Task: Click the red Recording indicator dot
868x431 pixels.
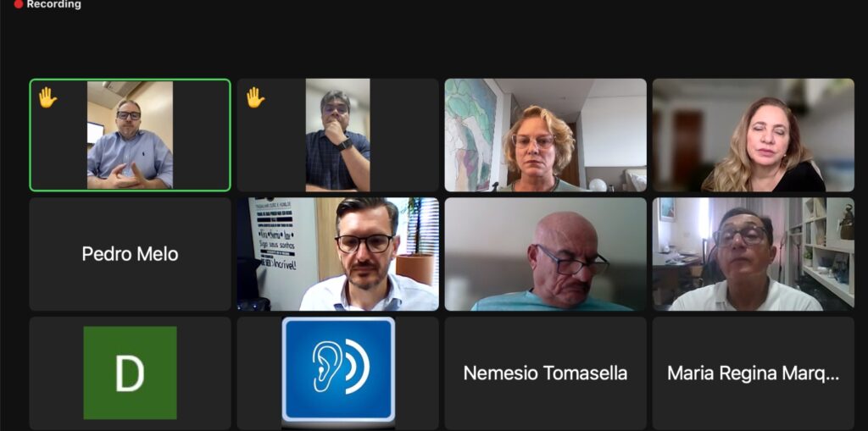Action: pos(19,4)
